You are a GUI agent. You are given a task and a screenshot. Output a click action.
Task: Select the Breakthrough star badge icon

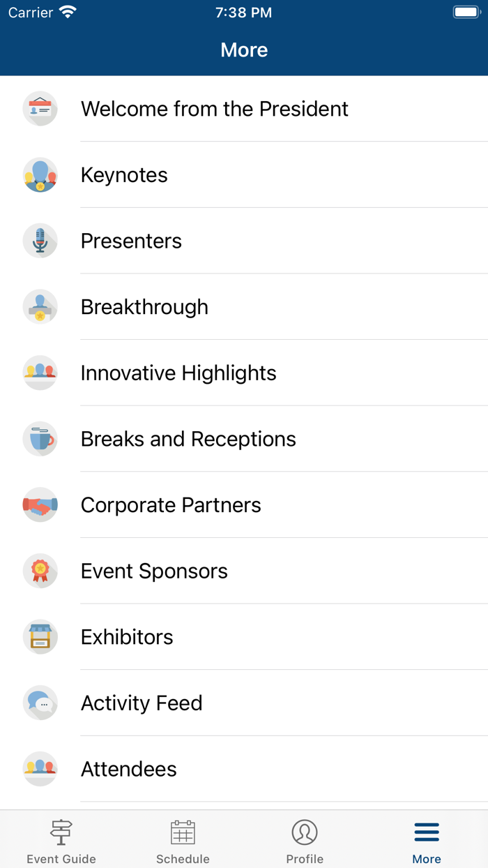click(x=40, y=306)
